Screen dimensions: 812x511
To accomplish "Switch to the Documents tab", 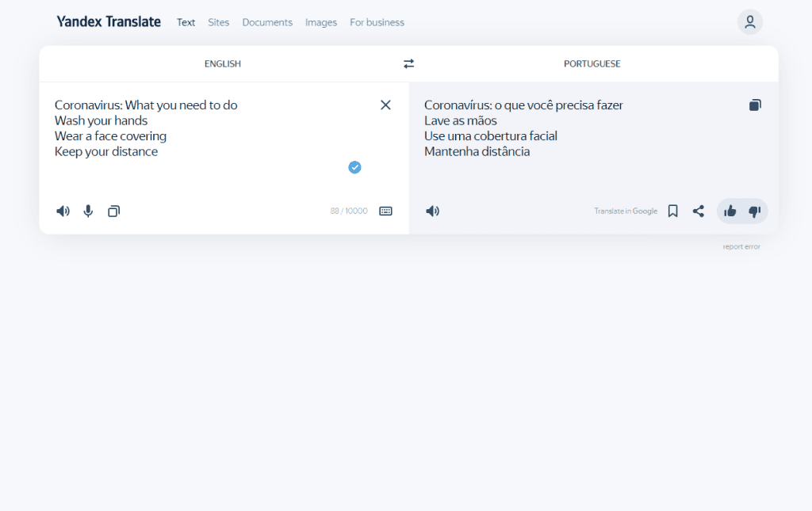I will click(267, 22).
